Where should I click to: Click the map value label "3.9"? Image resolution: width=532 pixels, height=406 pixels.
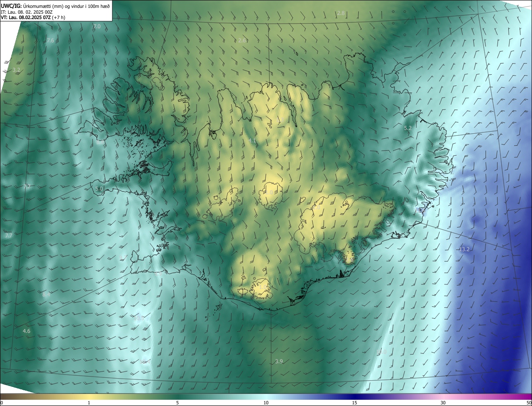click(279, 362)
